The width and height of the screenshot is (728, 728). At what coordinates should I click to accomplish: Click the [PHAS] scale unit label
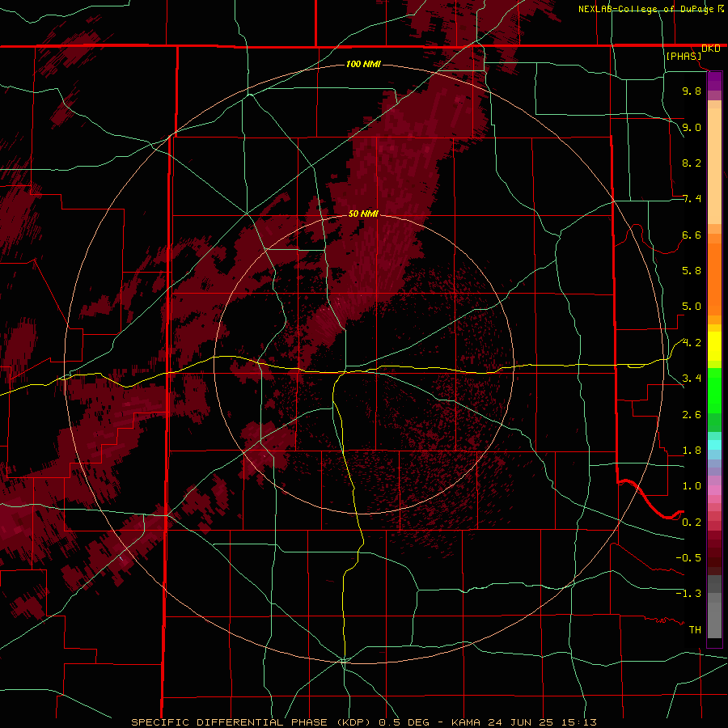pos(684,57)
